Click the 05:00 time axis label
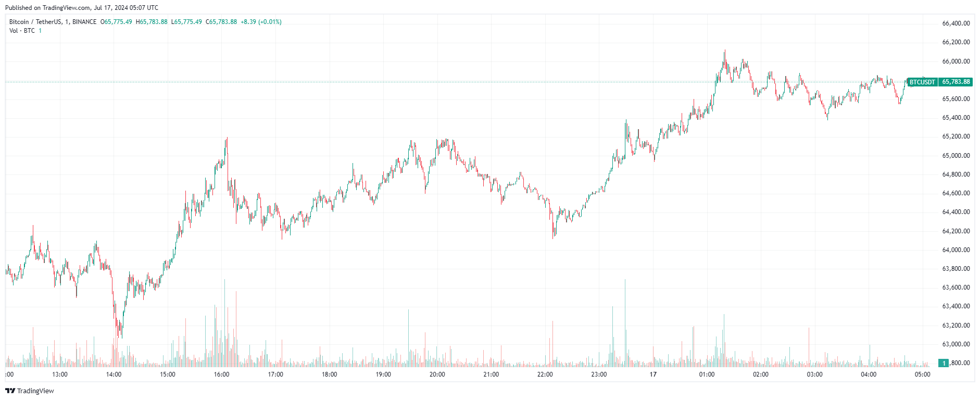 (x=923, y=374)
